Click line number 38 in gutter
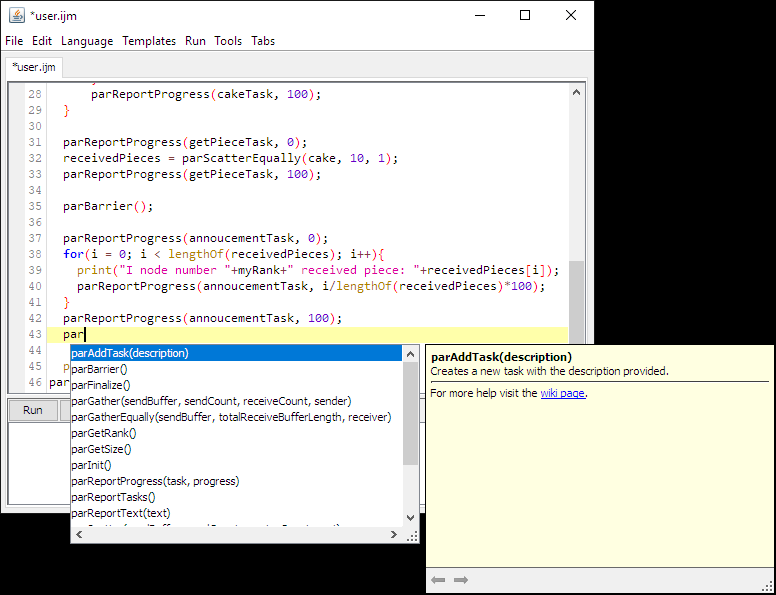The height and width of the screenshot is (595, 776). coord(35,254)
